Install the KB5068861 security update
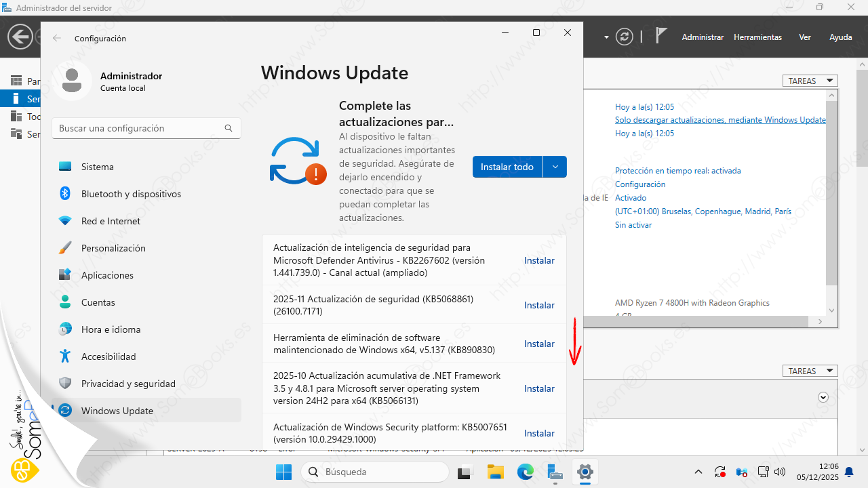 [x=539, y=305]
